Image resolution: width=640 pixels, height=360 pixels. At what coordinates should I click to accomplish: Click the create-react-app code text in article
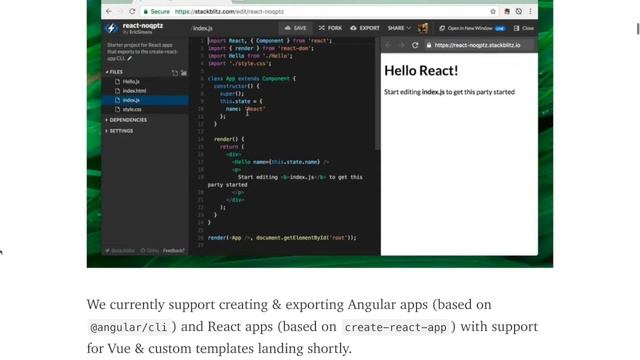pos(395,327)
